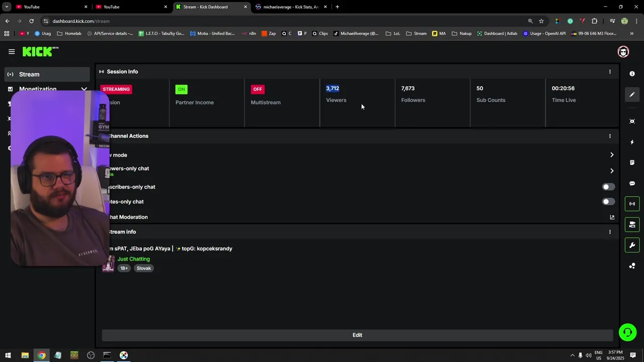Show more bookmarks with double chevron

point(632,34)
